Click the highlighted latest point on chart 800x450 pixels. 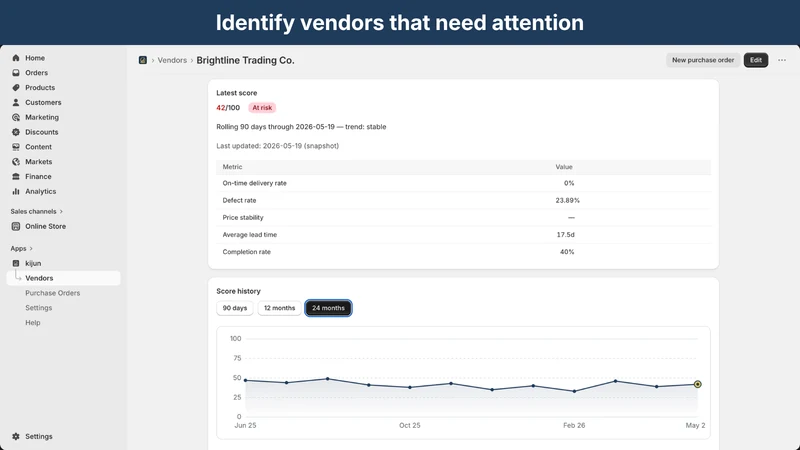(x=697, y=384)
